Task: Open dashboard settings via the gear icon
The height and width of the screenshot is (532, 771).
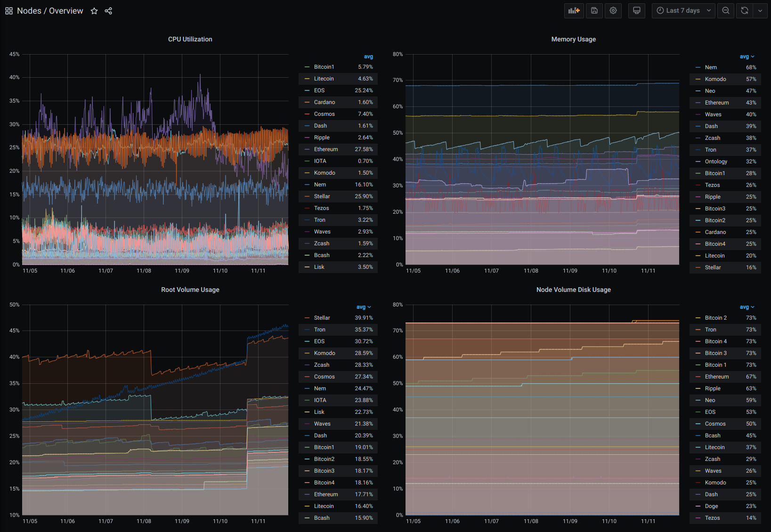Action: [613, 10]
